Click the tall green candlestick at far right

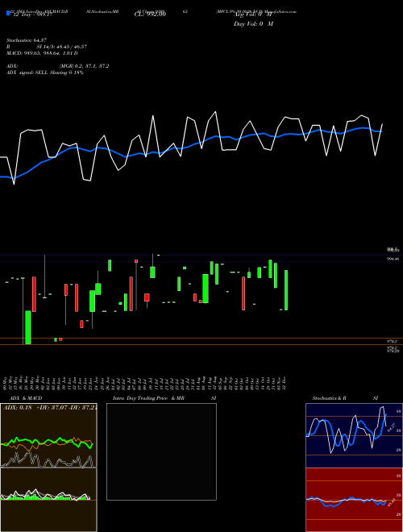pyautogui.click(x=286, y=290)
